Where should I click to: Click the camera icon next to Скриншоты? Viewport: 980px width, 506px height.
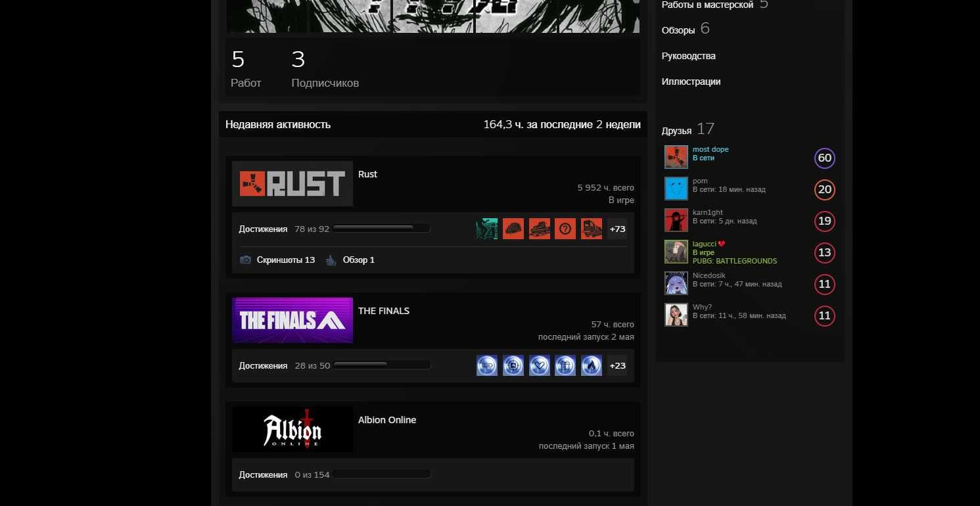[x=245, y=260]
